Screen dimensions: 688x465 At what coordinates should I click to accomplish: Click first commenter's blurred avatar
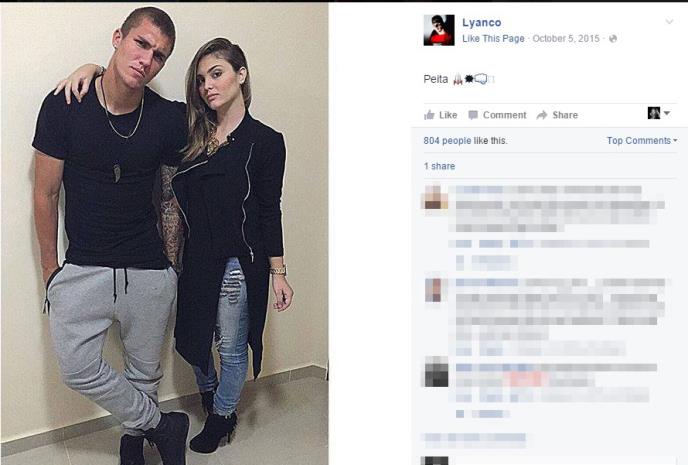pos(435,197)
